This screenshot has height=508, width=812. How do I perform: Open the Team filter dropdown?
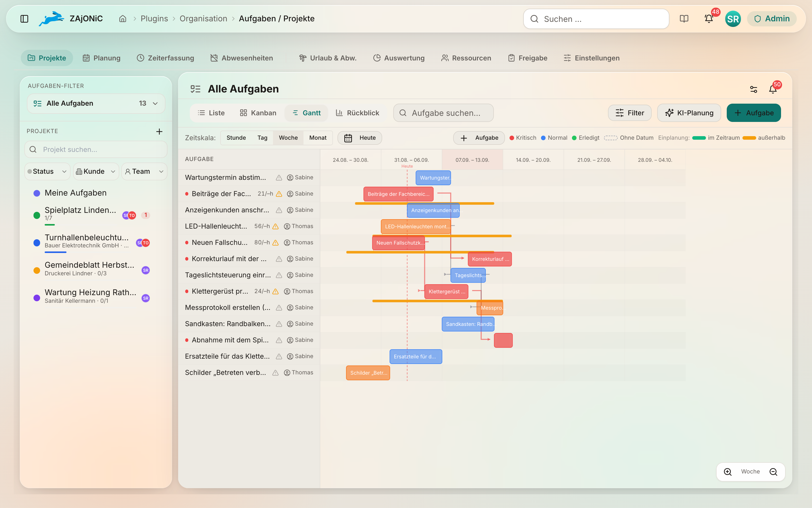coord(144,171)
